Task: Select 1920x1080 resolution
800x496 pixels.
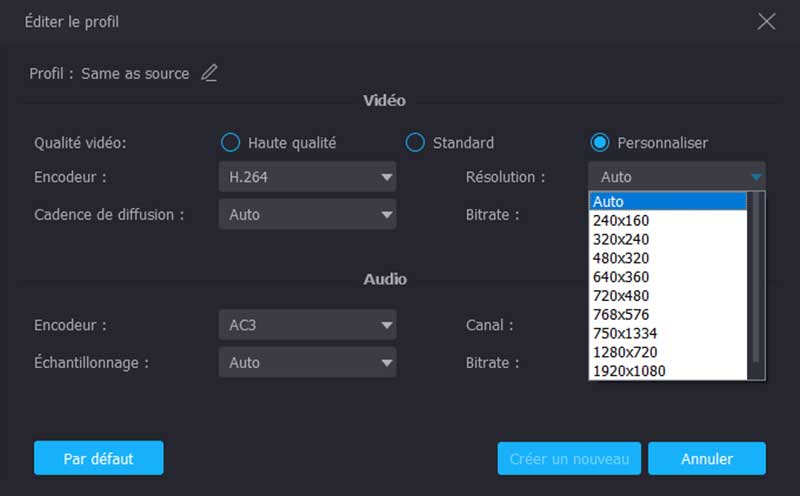Action: click(668, 371)
